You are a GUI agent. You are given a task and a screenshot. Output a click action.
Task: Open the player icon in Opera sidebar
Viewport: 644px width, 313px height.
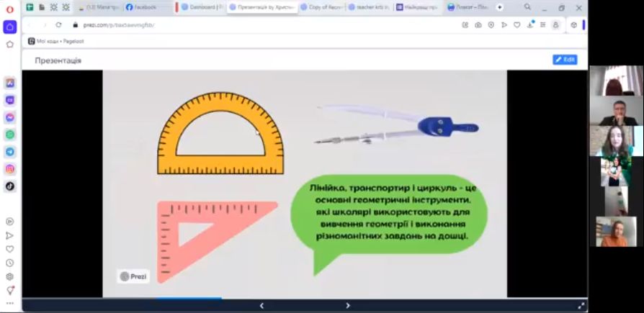(10, 222)
